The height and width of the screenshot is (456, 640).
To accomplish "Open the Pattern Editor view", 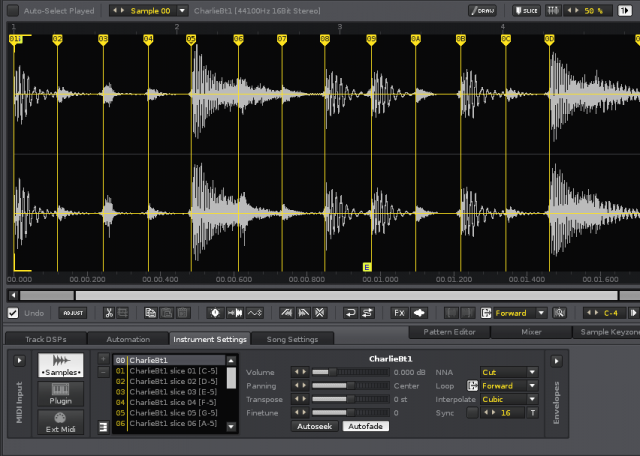I will point(448,332).
